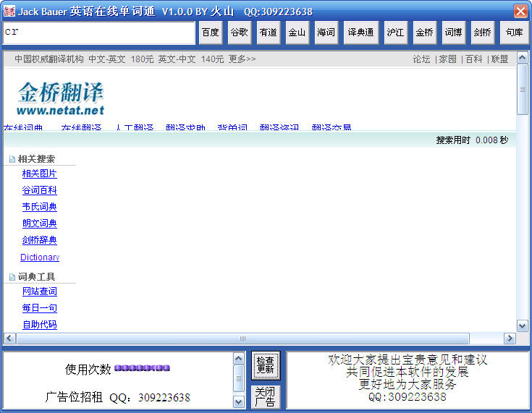Click the application icon in title bar
Viewport: 532px width, 413px height.
point(9,11)
